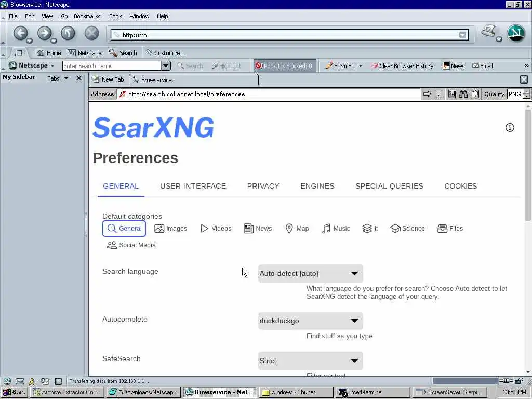Click the Browservice bookmark icon
The height and width of the screenshot is (399, 532).
(438, 94)
